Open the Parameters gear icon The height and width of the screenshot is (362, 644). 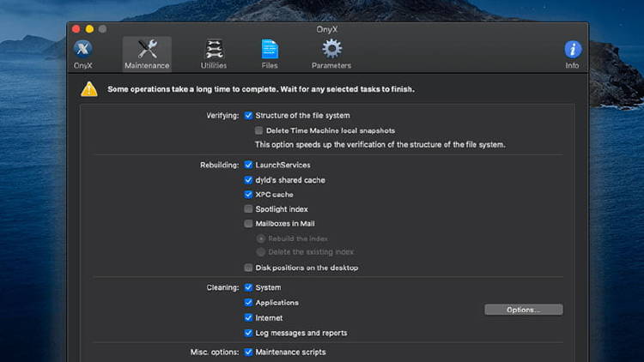click(331, 50)
